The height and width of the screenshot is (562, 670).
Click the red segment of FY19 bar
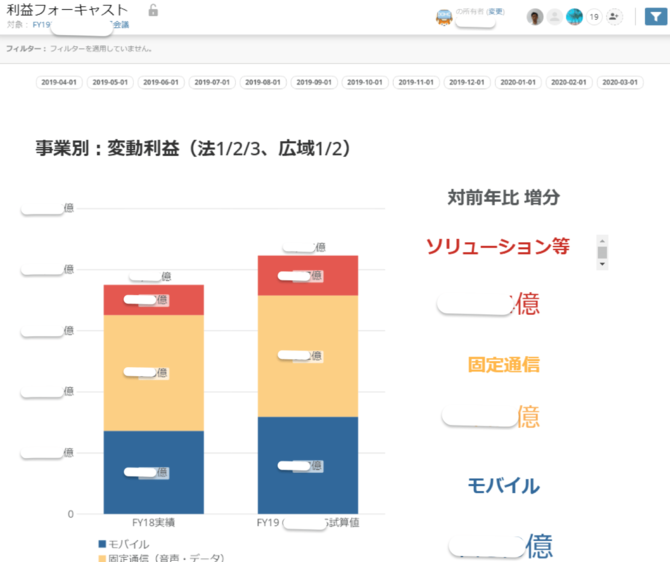[x=308, y=276]
